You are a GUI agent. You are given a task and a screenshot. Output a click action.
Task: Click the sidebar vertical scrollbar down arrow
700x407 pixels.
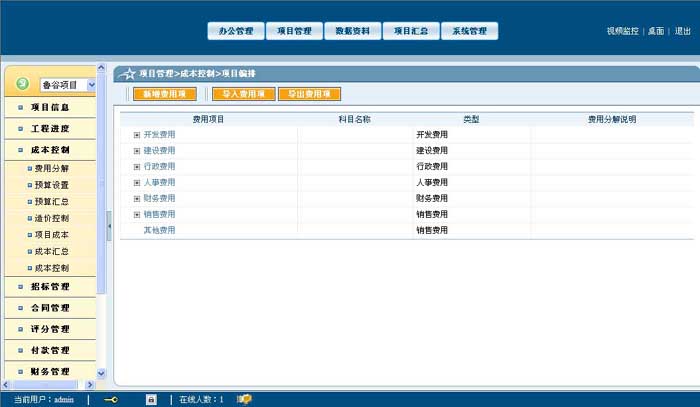100,373
